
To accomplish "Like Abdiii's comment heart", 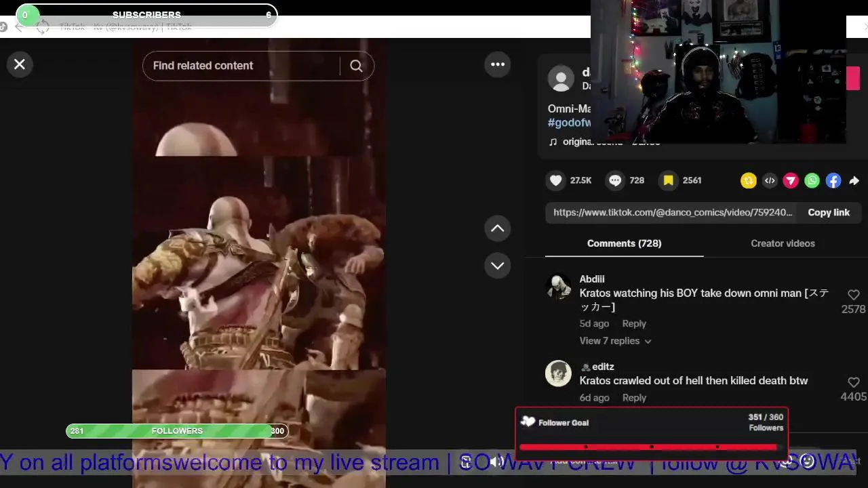I will pos(854,295).
